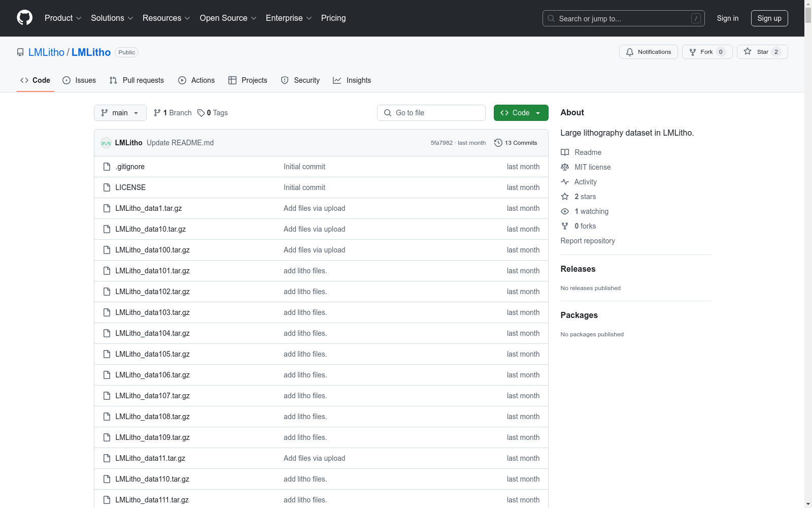
Task: Open the LMLitho_data104.tar.gz file
Action: [x=152, y=333]
